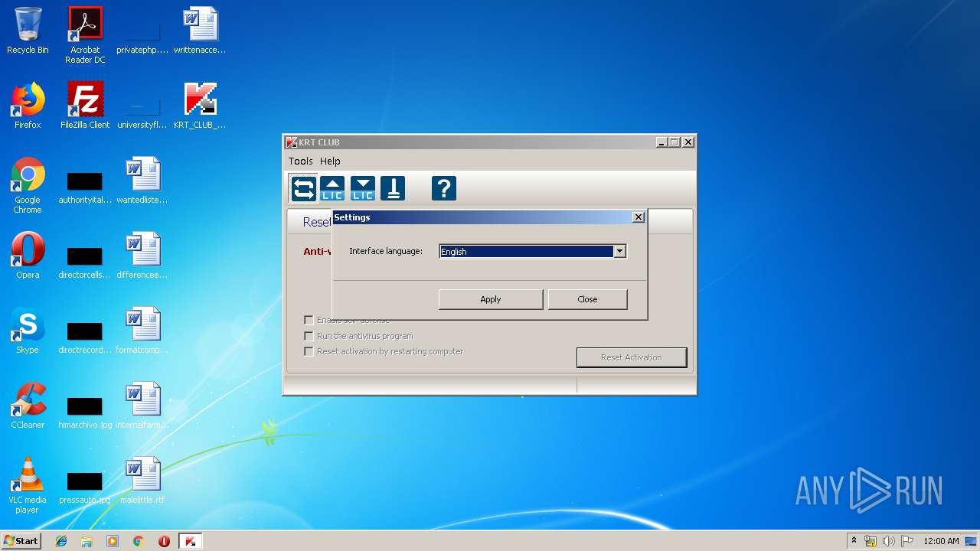Select authorityital desktop file
The width and height of the screenshot is (980, 551).
85,187
